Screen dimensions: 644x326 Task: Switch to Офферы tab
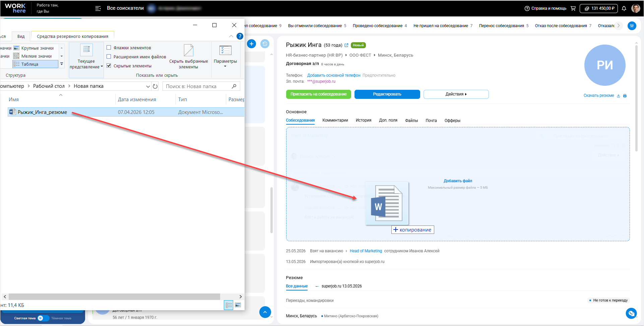click(x=452, y=120)
